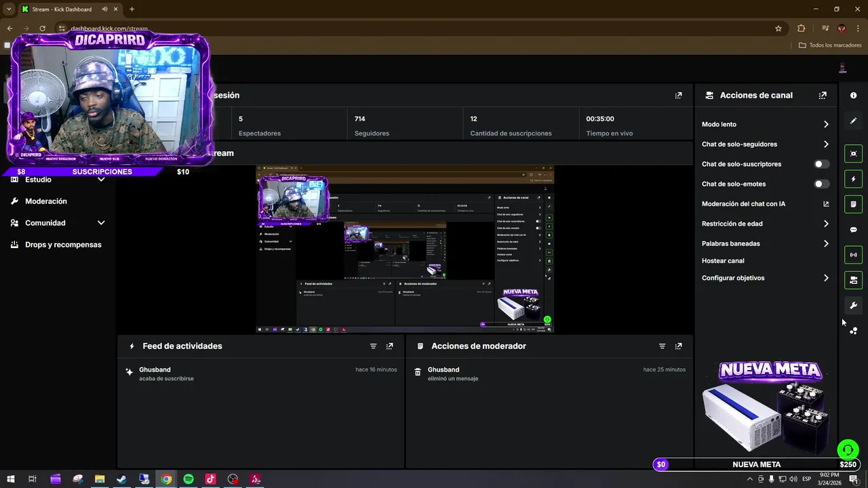The width and height of the screenshot is (868, 488).
Task: Open File Explorer from the taskbar
Action: click(x=100, y=479)
